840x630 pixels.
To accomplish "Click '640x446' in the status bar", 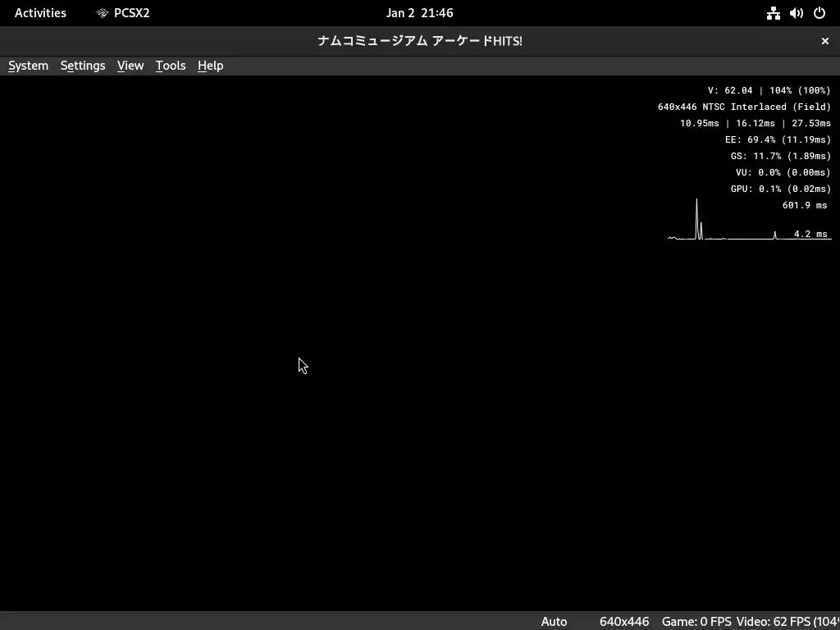I will point(624,622).
